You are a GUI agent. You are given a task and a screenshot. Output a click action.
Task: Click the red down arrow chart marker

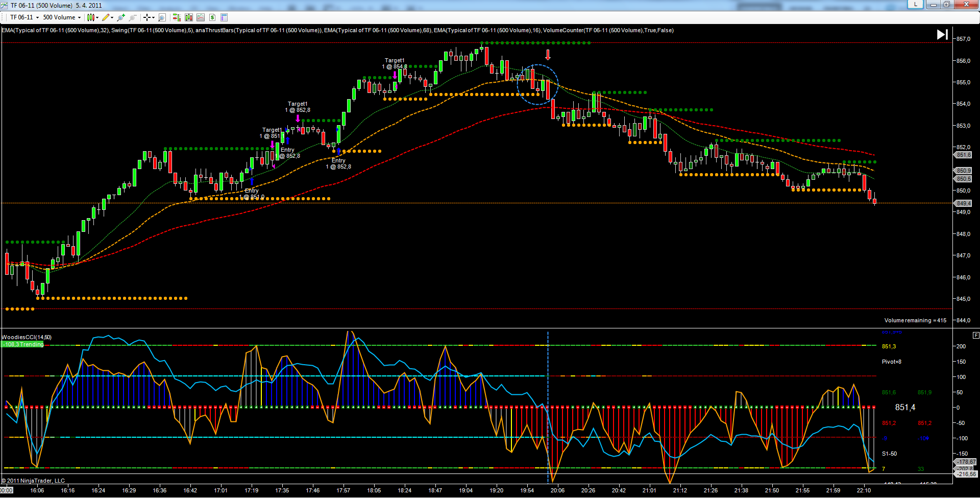(548, 55)
